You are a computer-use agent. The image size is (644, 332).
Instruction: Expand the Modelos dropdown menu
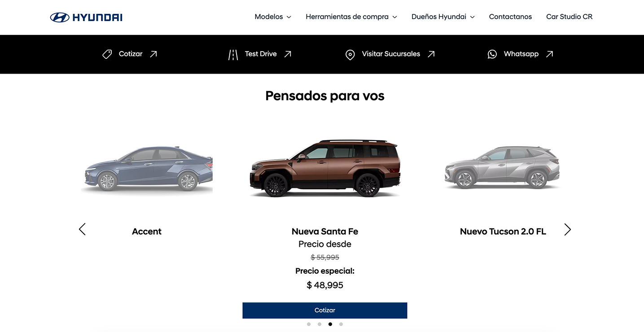coord(273,17)
